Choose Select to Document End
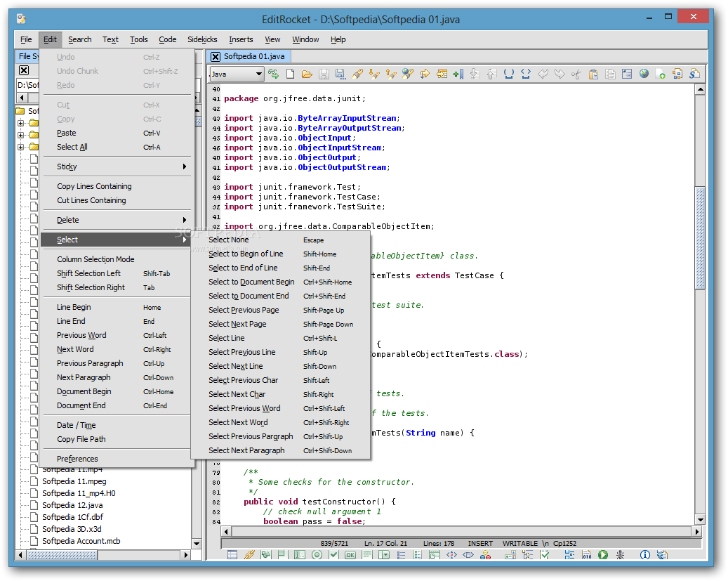The image size is (728, 581). [x=280, y=296]
